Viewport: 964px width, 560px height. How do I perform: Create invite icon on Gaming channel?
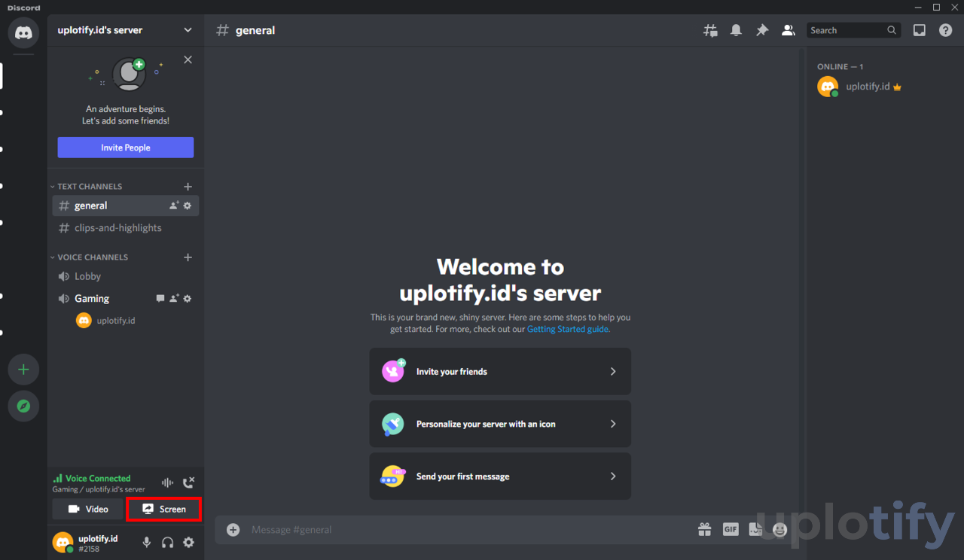point(174,299)
